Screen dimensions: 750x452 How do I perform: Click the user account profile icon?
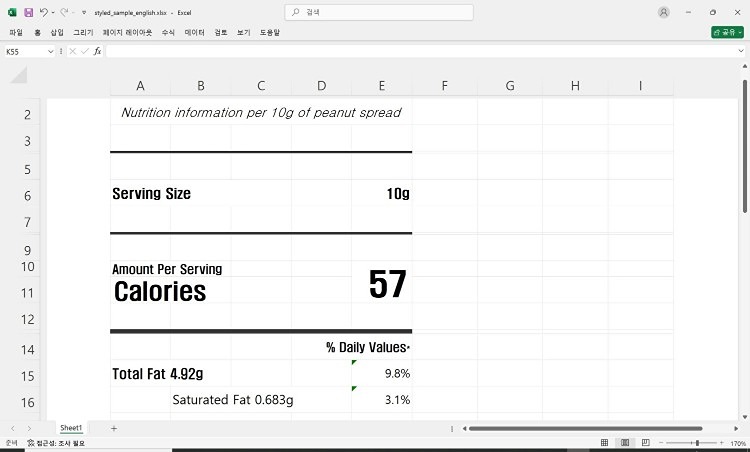(x=664, y=12)
